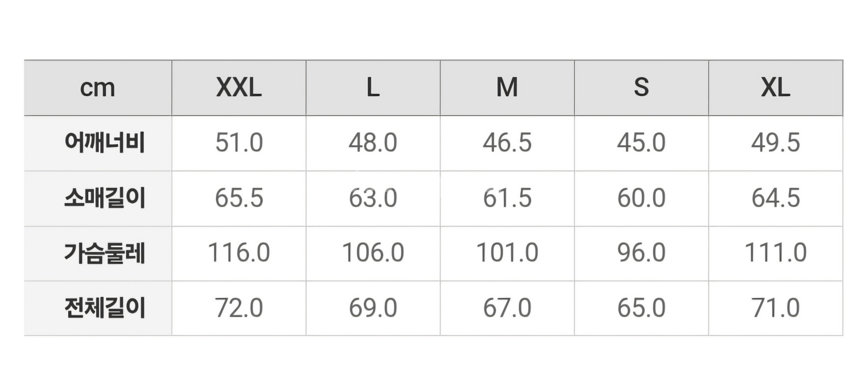This screenshot has width=868, height=368.
Task: Select the 63.0 sleeve length cell
Action: (373, 198)
